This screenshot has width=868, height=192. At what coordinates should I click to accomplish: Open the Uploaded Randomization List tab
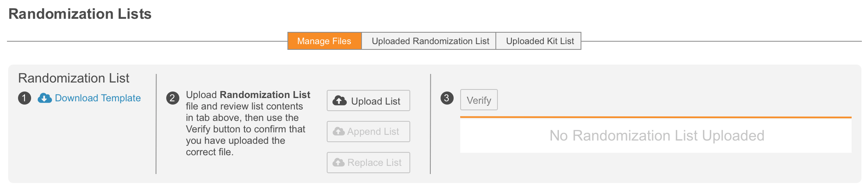click(x=430, y=41)
